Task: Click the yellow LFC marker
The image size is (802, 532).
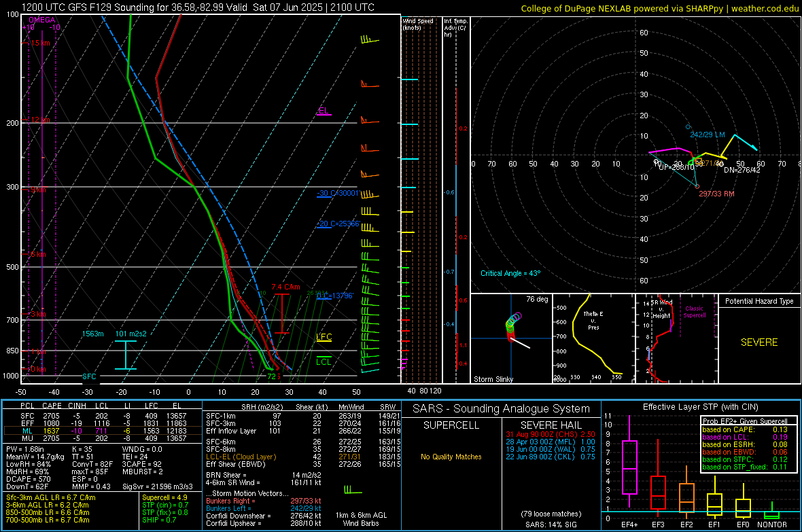Action: [324, 337]
